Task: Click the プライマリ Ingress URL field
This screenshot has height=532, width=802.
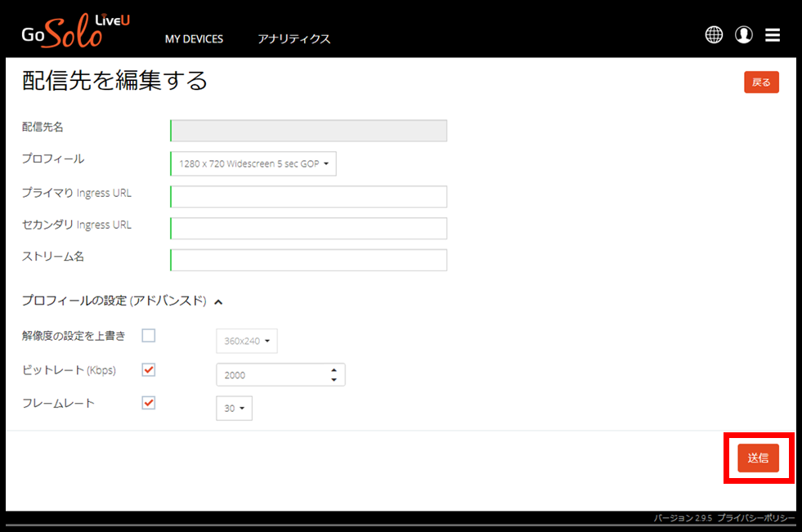Action: [x=308, y=197]
